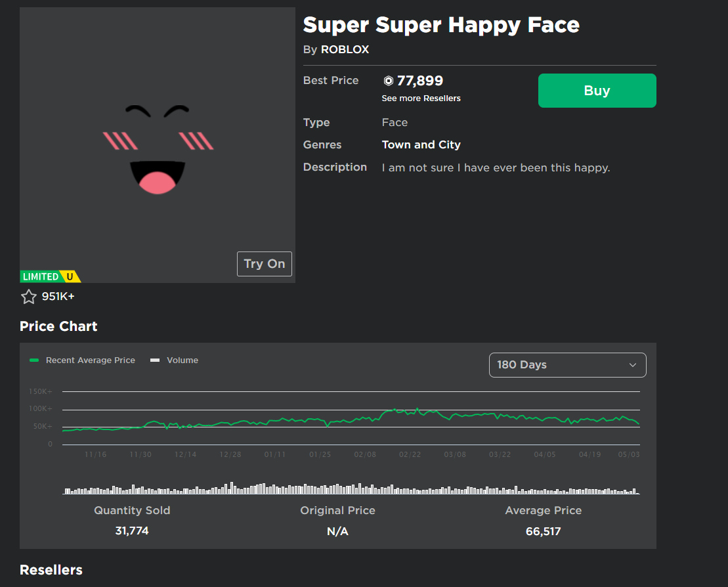This screenshot has height=587, width=728.
Task: Click the LIMITED U badge
Action: click(x=50, y=276)
